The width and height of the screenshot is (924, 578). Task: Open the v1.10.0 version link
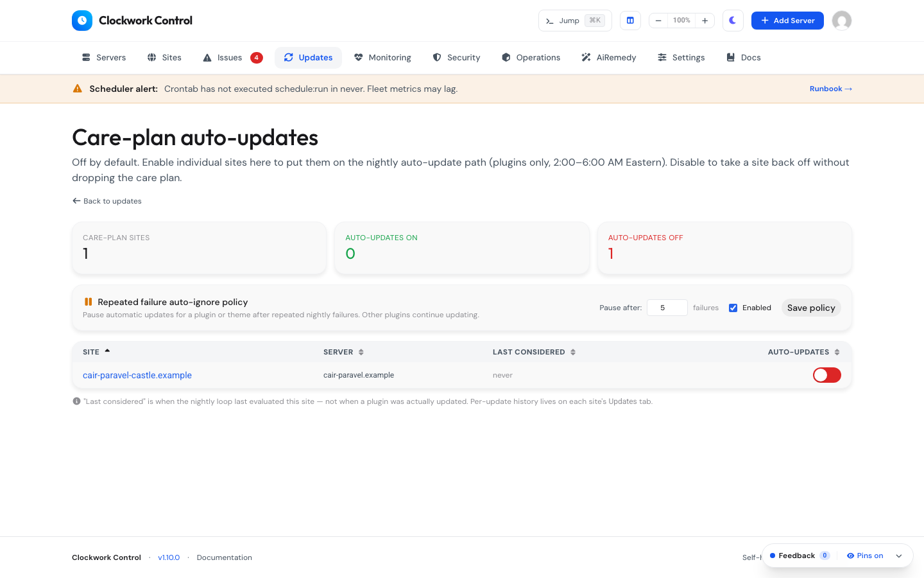pyautogui.click(x=169, y=557)
